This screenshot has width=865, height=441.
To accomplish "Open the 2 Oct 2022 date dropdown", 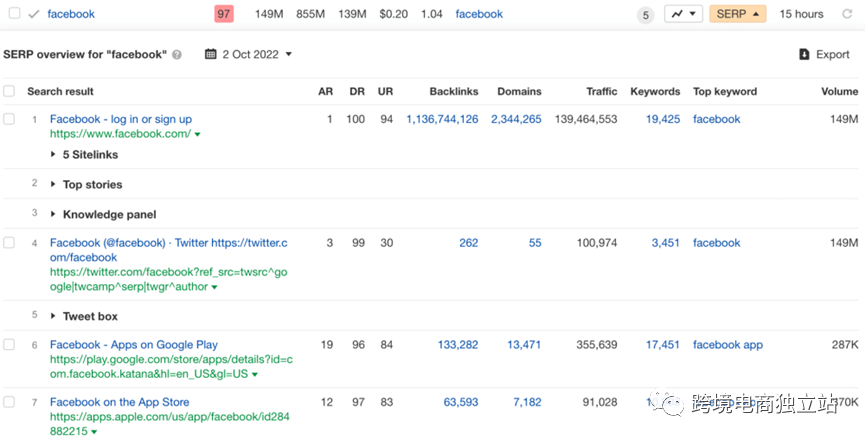I will 257,54.
